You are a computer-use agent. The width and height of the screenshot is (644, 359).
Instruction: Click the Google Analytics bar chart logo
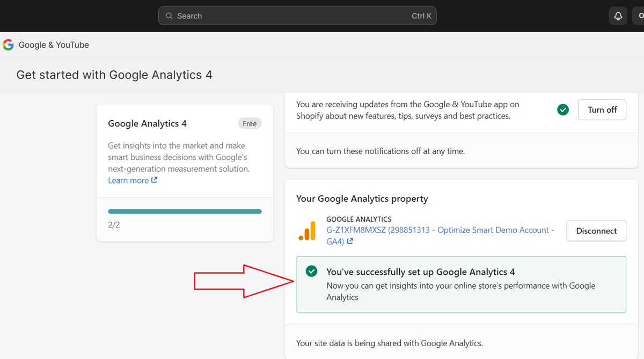pos(308,231)
